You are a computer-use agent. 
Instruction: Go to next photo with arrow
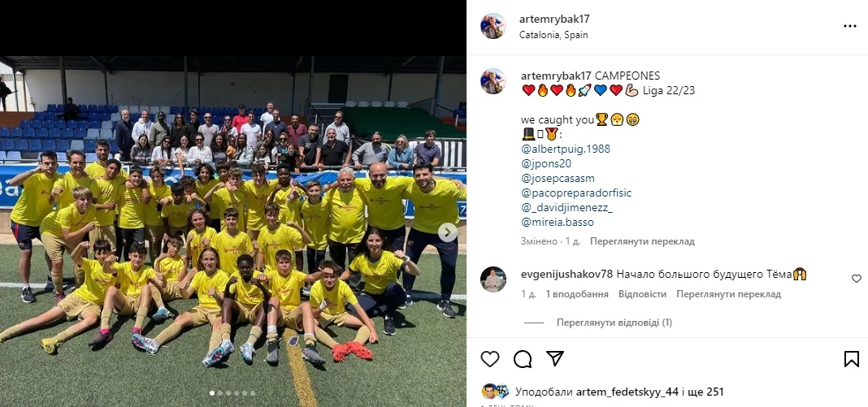pos(448,232)
